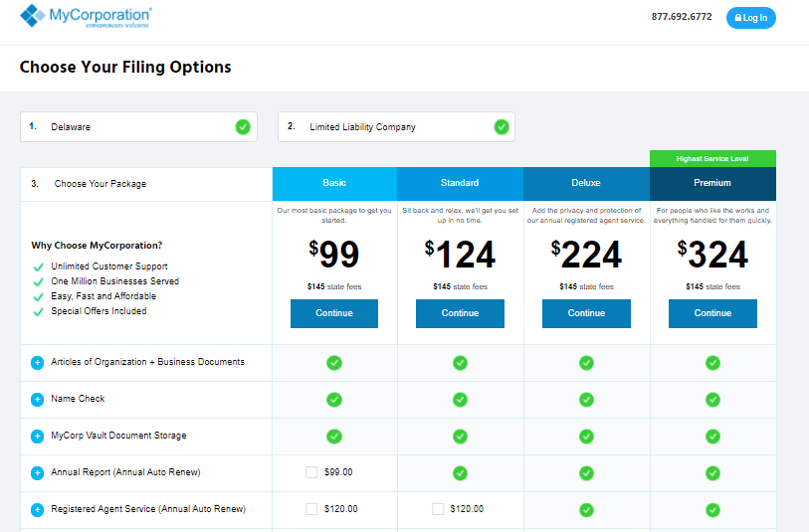Click the step 1 Delaware state field
Image resolution: width=809 pixels, height=532 pixels.
(138, 127)
